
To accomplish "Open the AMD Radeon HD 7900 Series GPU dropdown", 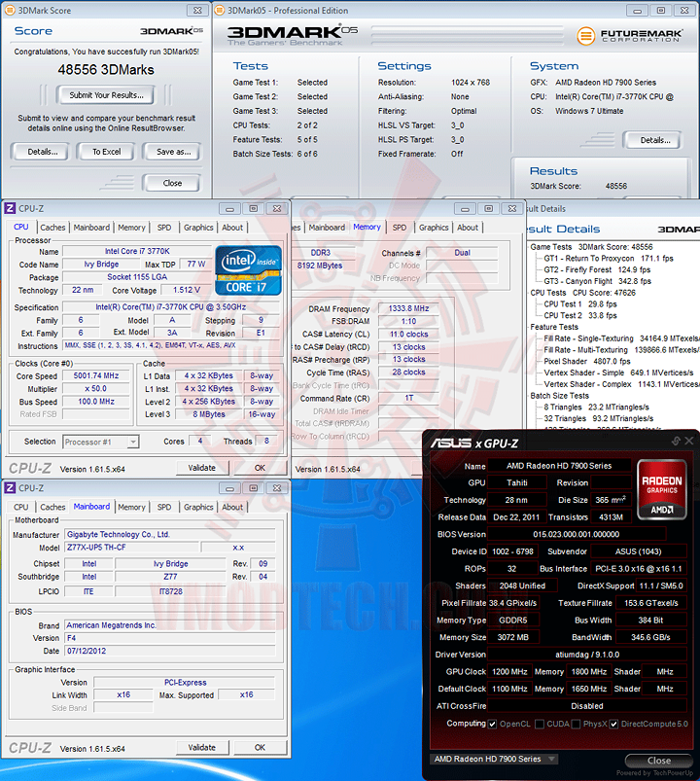I will 493,759.
